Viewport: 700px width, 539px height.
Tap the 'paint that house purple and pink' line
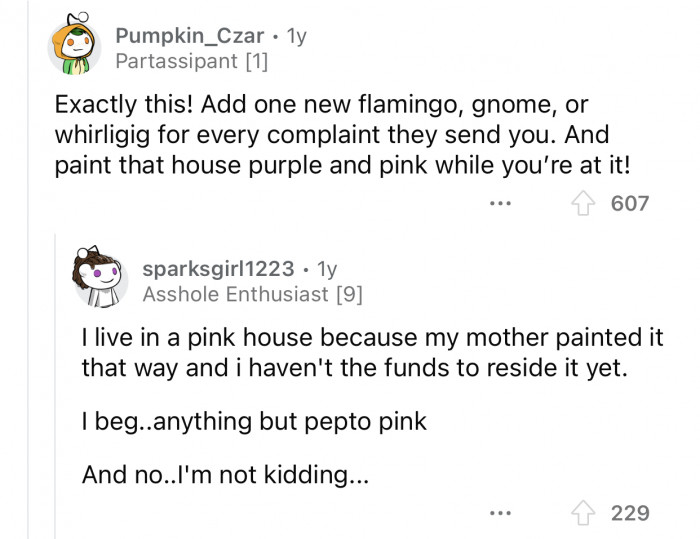tap(340, 164)
